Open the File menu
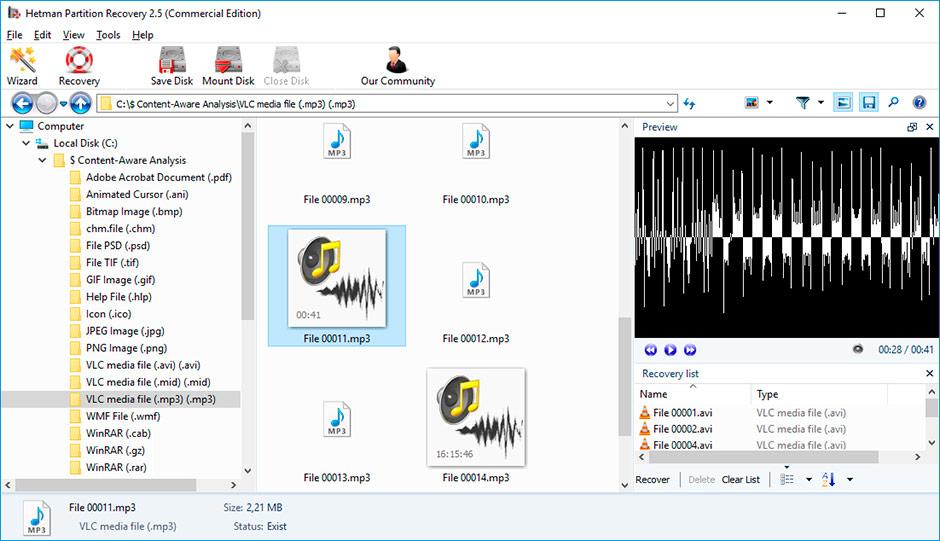 [x=14, y=35]
